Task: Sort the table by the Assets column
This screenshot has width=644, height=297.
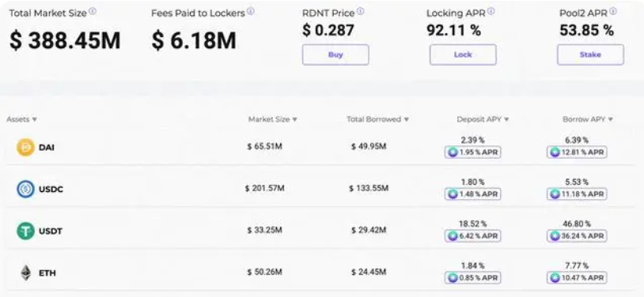Action: [x=22, y=119]
